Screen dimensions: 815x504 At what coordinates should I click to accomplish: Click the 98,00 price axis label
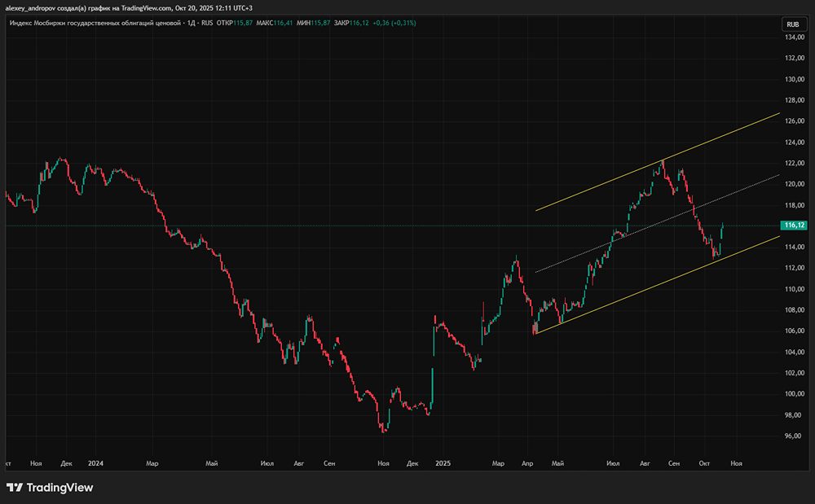tap(795, 415)
